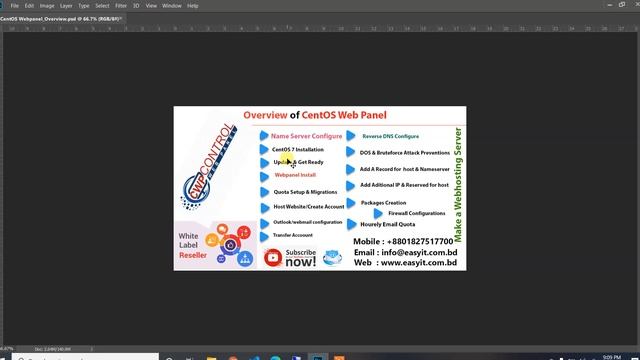Viewport: 640px width, 360px height.
Task: Open the Layer menu
Action: point(66,6)
